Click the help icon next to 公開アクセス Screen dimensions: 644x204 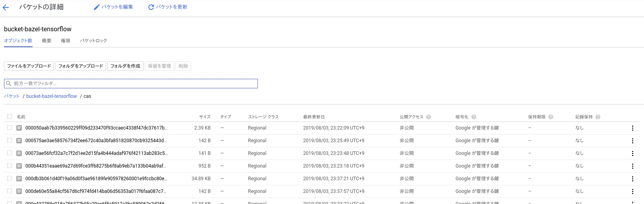(429, 117)
